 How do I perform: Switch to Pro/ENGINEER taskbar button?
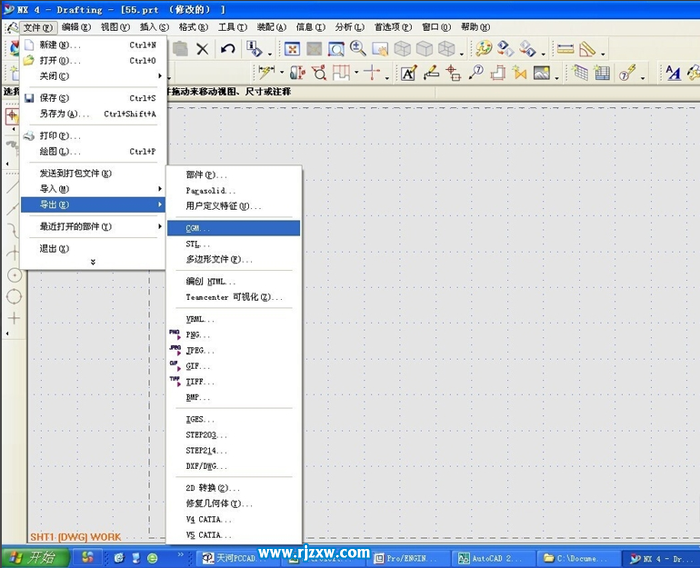point(409,558)
